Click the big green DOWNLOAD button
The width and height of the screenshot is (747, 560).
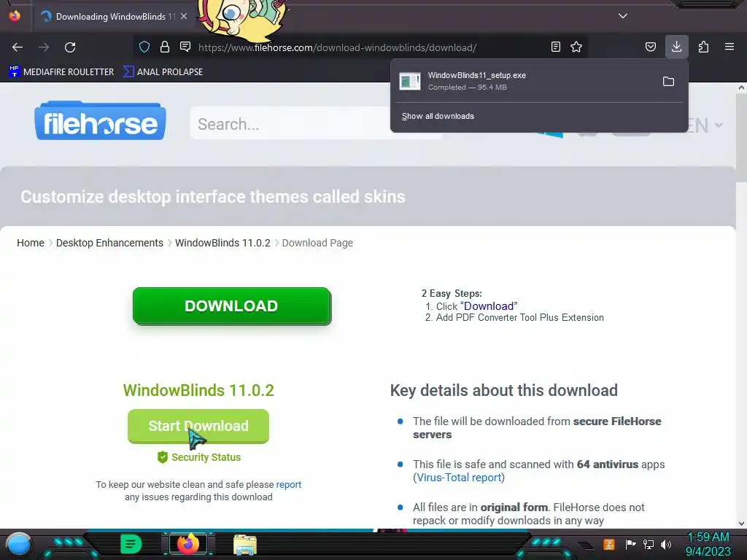(231, 306)
